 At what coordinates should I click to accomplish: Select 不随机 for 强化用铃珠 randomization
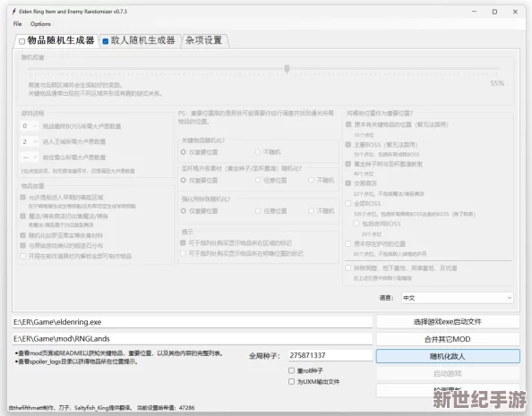pyautogui.click(x=311, y=211)
